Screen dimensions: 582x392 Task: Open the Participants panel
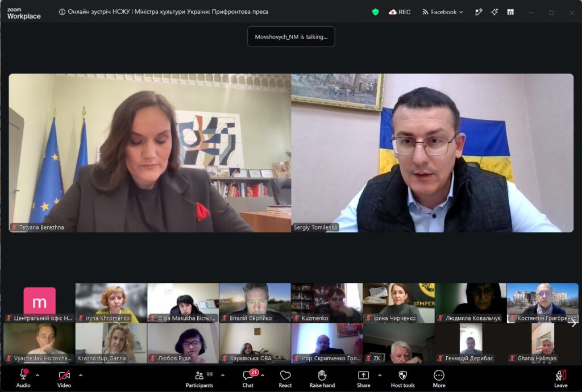coord(199,378)
